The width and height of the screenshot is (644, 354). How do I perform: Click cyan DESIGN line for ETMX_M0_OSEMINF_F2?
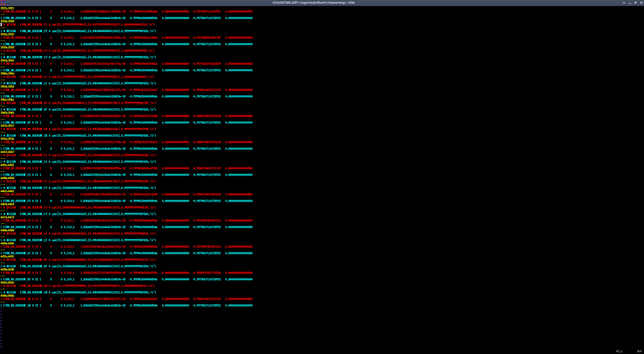point(78,31)
